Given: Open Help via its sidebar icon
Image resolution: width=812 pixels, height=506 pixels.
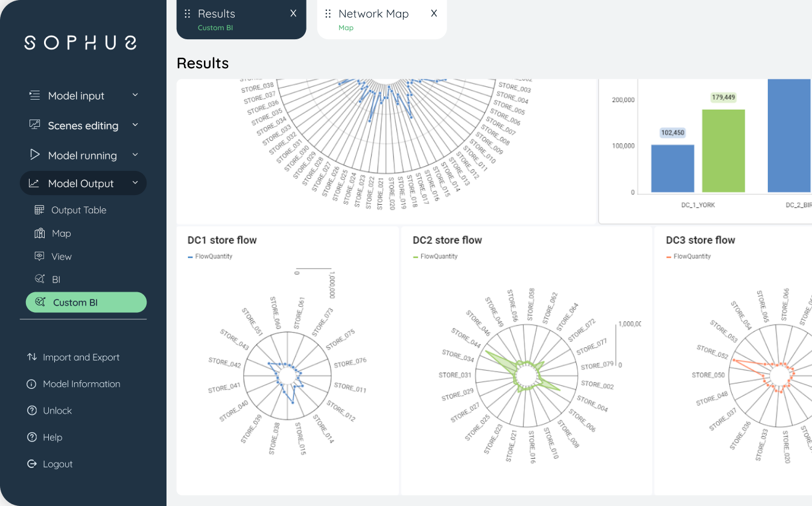Looking at the screenshot, I should coord(32,437).
